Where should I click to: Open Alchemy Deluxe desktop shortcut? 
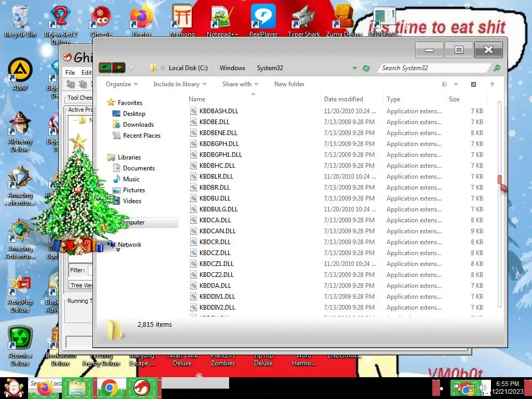click(20, 131)
